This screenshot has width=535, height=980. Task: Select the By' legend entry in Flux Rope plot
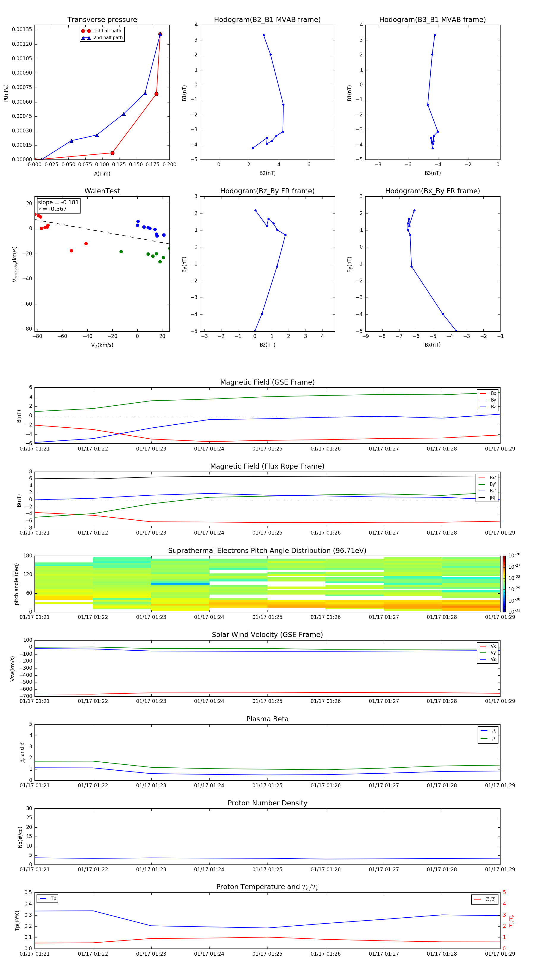487,484
